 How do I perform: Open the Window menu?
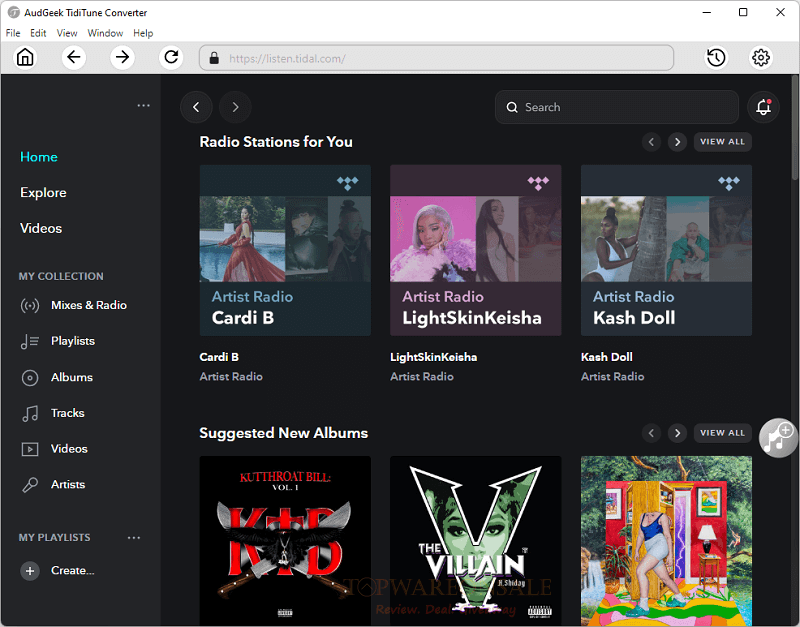[105, 33]
